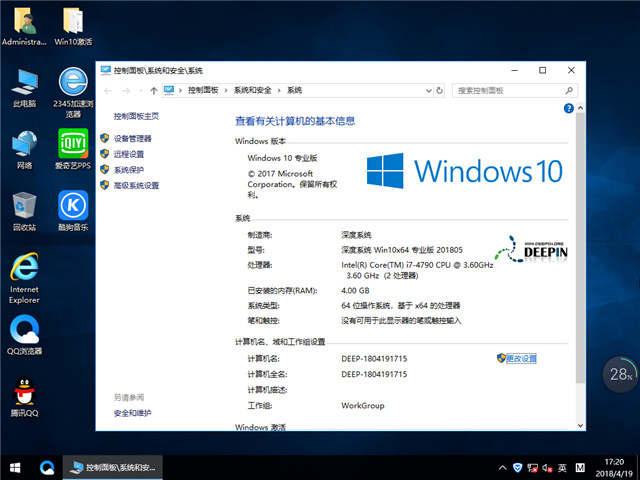
Task: Expand chevron after 控制面板 breadcrumb
Action: (226, 91)
